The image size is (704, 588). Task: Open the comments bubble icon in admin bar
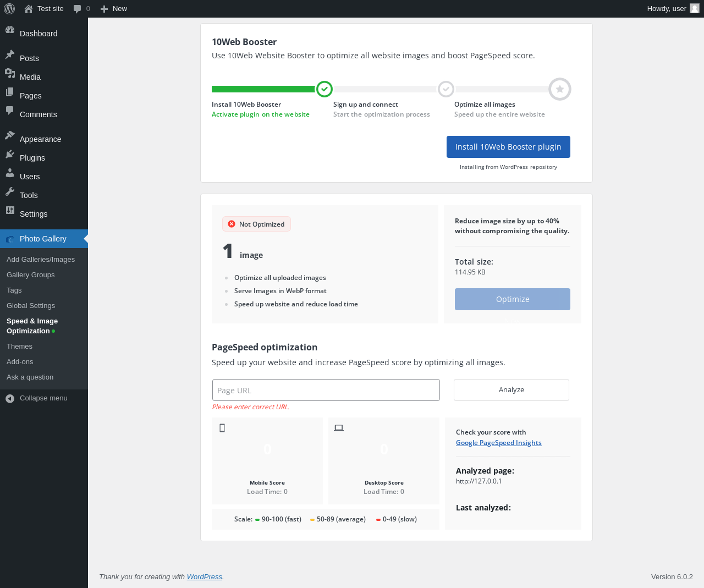click(78, 9)
